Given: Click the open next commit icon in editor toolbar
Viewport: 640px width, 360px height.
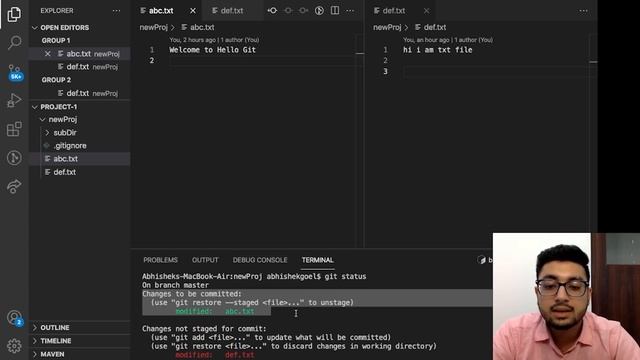Looking at the screenshot, I should (x=303, y=11).
